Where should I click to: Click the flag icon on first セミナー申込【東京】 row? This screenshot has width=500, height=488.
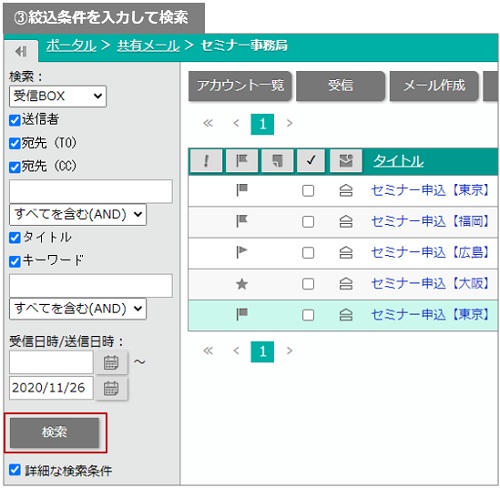click(x=242, y=191)
